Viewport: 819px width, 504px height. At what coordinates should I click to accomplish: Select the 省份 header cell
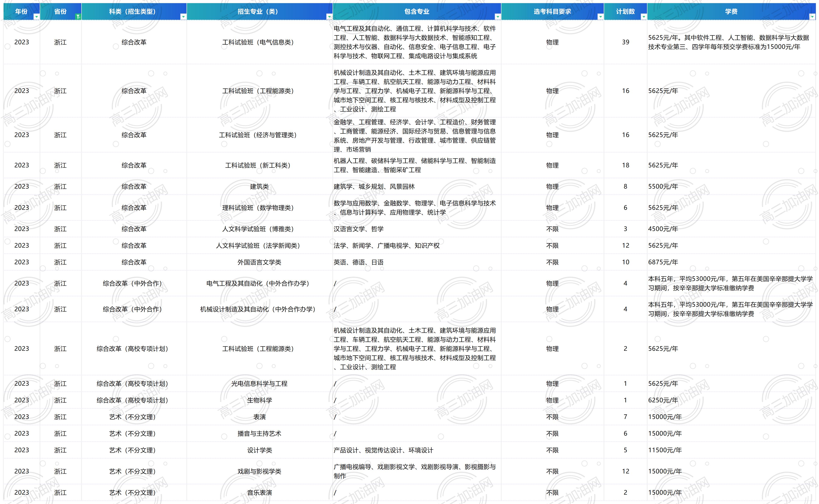(61, 11)
